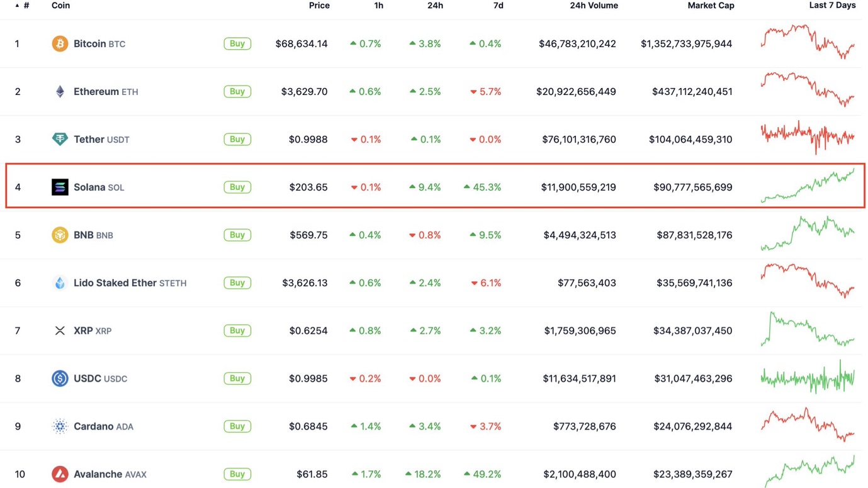
Task: Sort the table by rank number column
Action: (25, 6)
